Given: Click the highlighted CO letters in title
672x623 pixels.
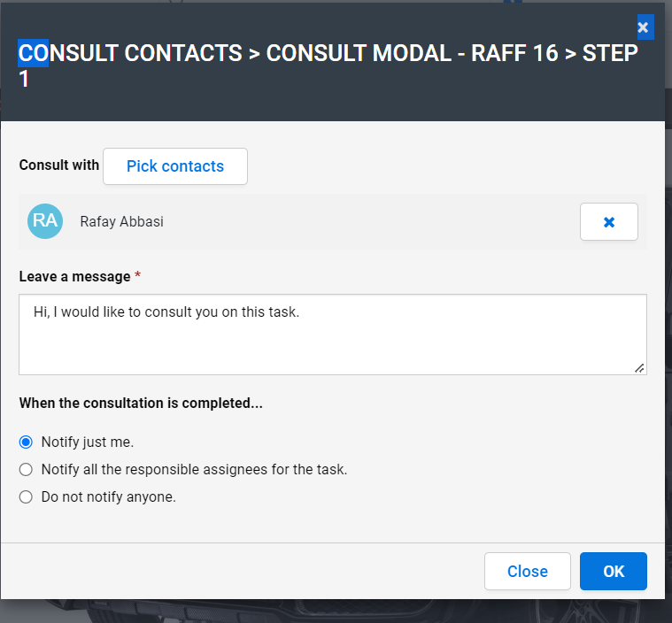Looking at the screenshot, I should point(33,53).
